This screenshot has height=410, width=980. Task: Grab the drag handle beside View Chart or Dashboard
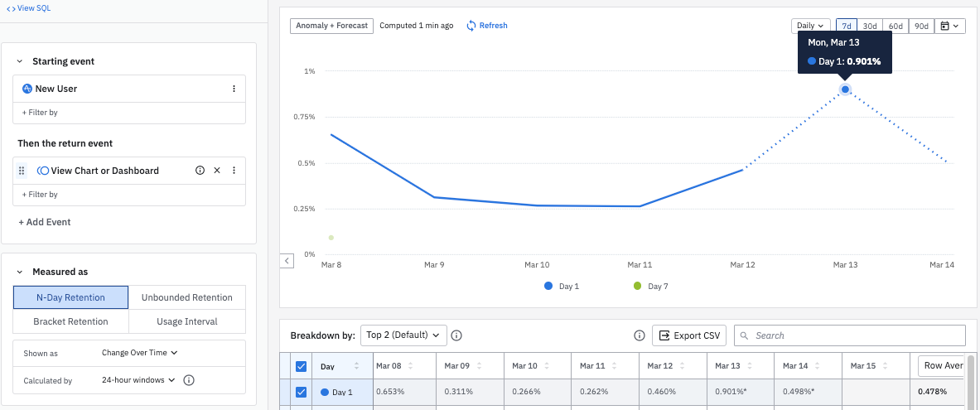[x=22, y=171]
